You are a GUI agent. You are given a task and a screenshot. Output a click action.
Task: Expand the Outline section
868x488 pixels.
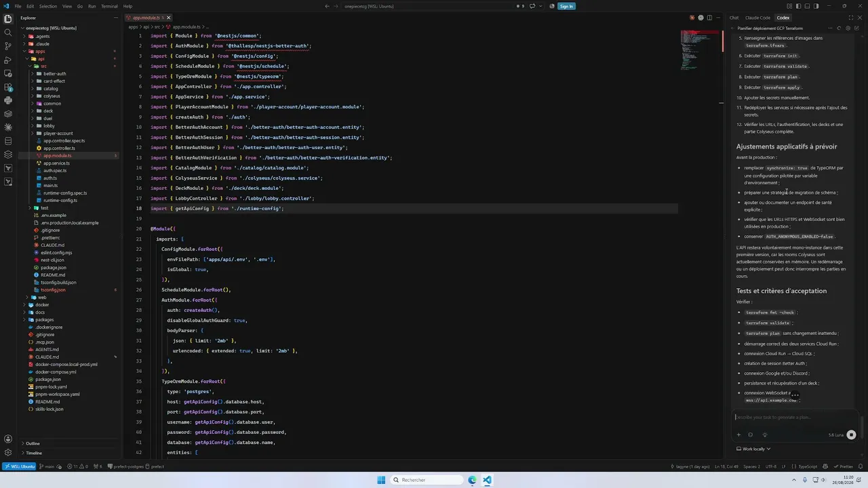pyautogui.click(x=33, y=443)
